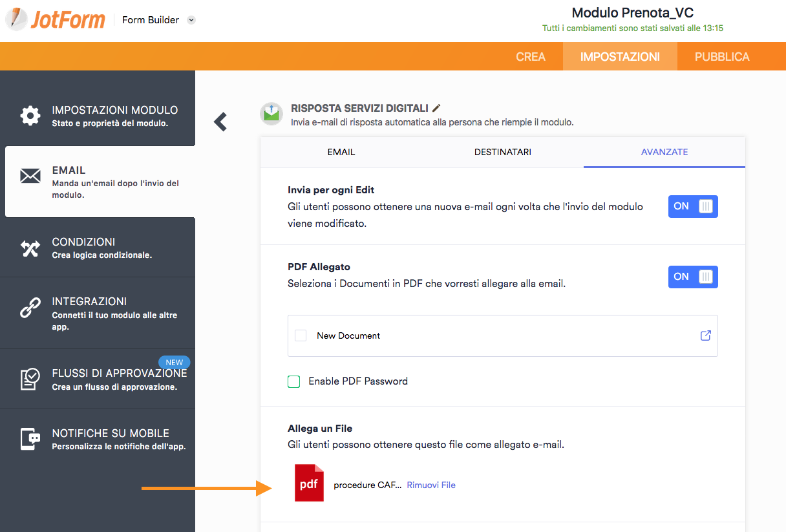Click the attached PDF file thumbnail
Screen dimensions: 786x532
(x=309, y=483)
